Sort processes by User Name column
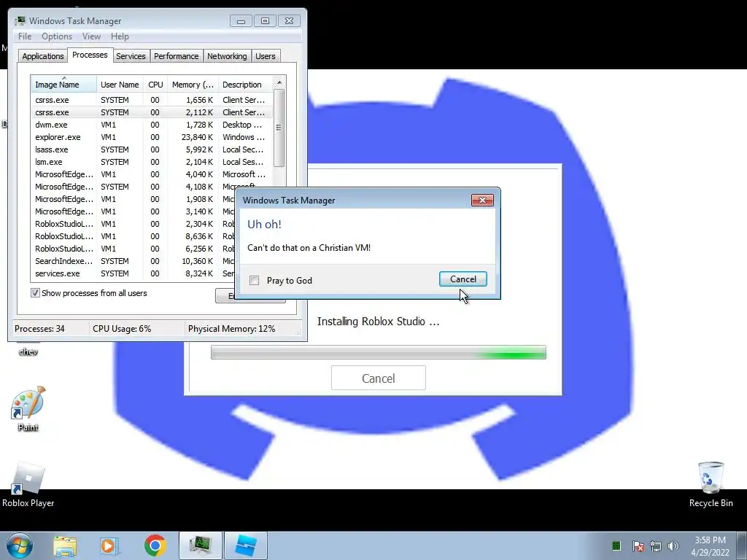 tap(120, 85)
